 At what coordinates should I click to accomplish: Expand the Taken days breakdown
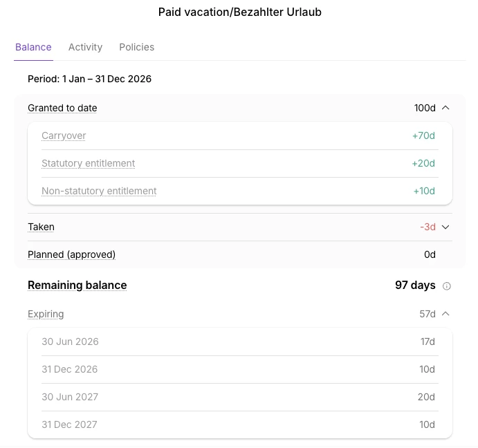tap(445, 227)
